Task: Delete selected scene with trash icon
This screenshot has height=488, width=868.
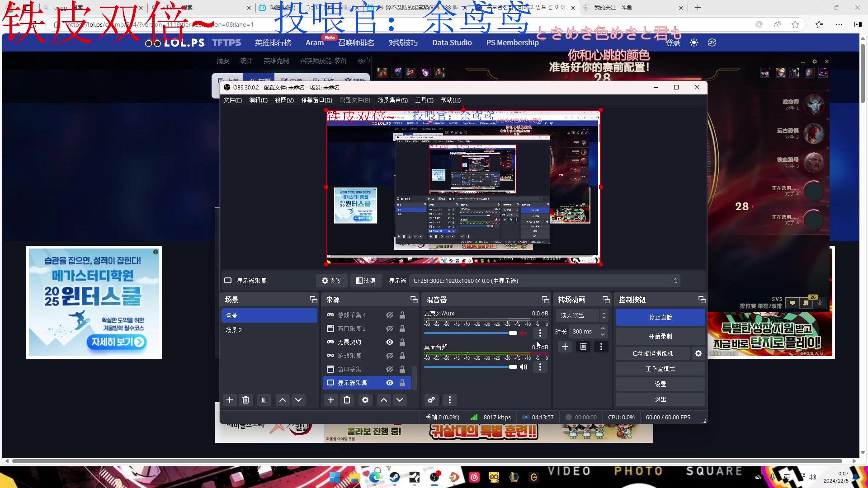Action: 245,400
